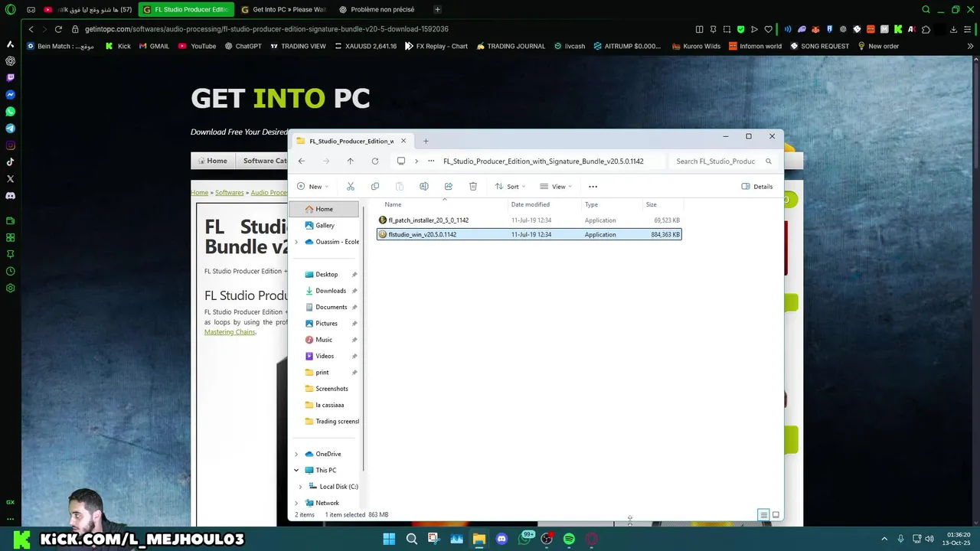This screenshot has width=980, height=551.
Task: Open the Kick bookmark
Action: pyautogui.click(x=118, y=46)
